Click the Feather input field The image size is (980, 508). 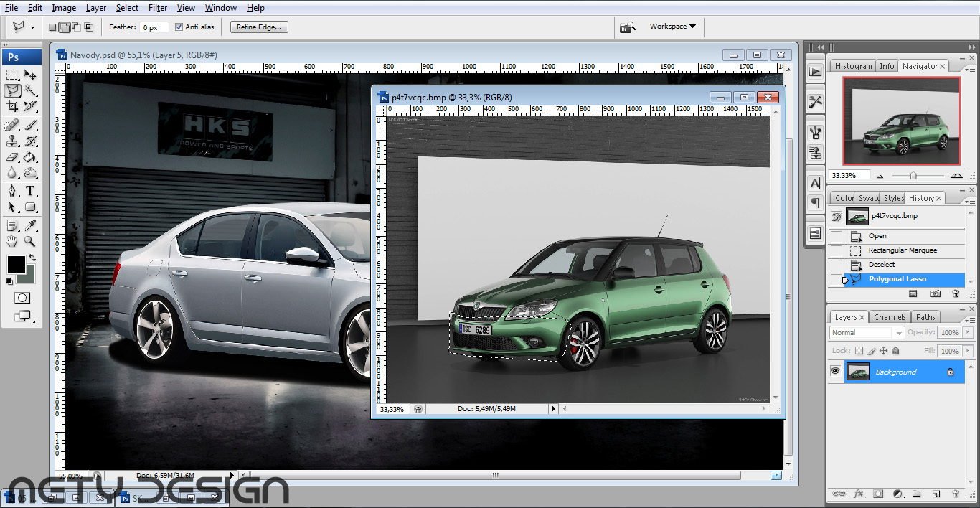pyautogui.click(x=154, y=27)
